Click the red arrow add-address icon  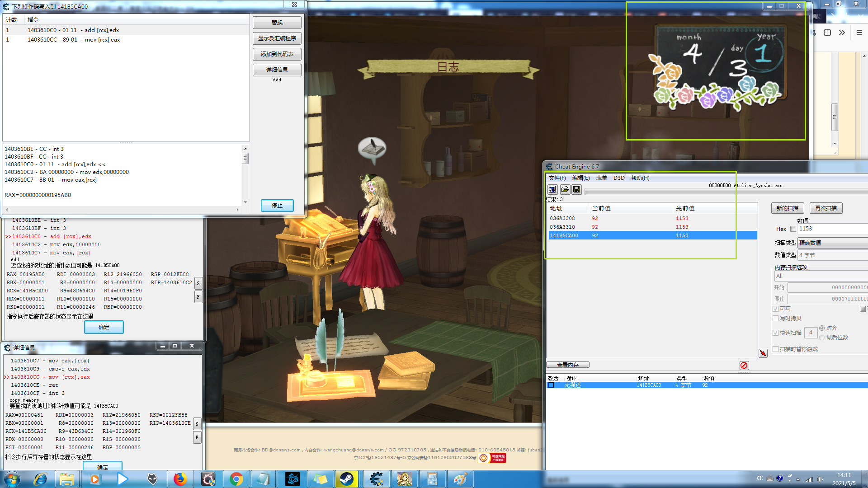click(x=763, y=353)
